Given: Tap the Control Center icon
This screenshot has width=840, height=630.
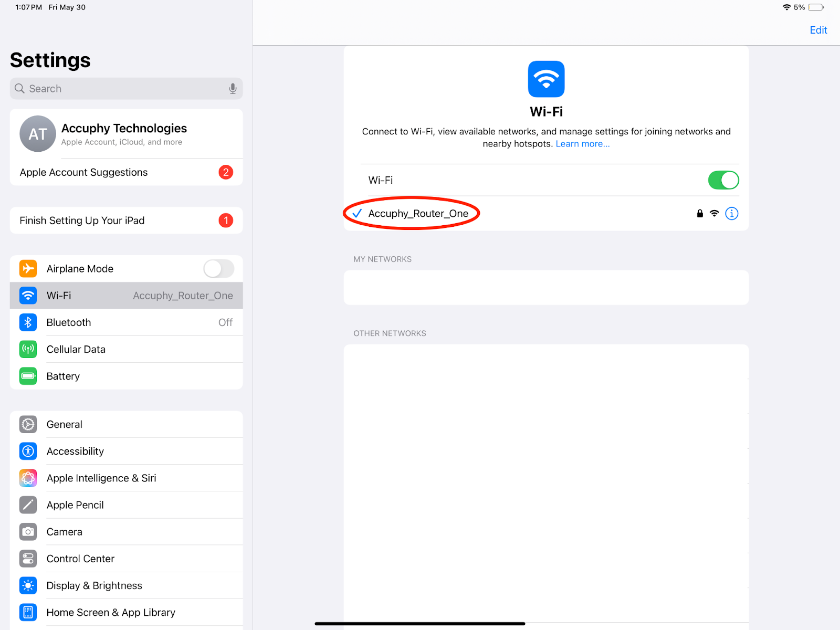Looking at the screenshot, I should coord(28,559).
